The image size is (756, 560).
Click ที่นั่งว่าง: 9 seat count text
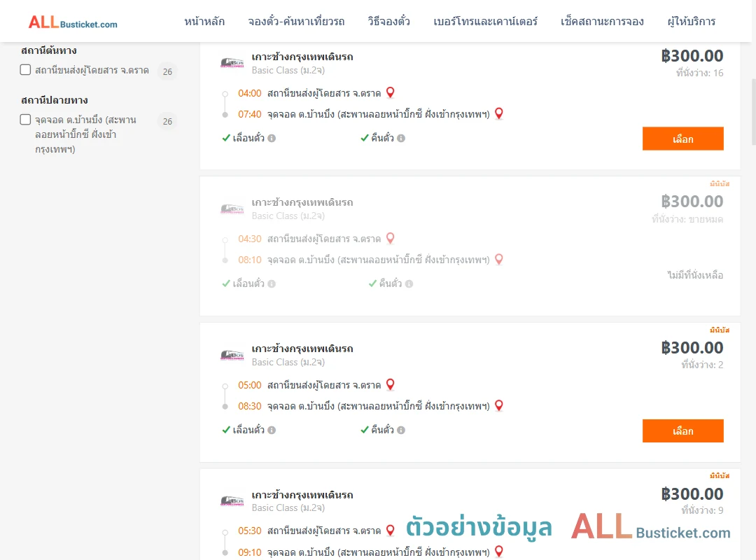702,510
